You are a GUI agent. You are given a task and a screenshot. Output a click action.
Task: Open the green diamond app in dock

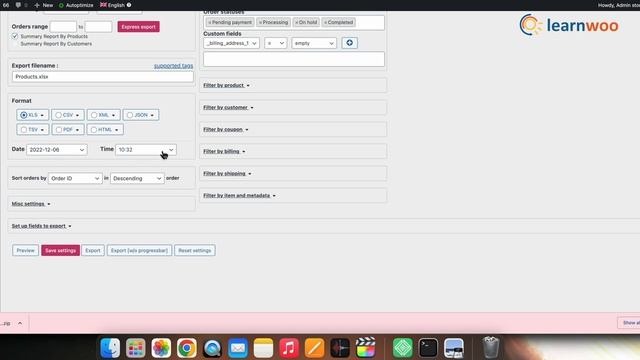click(403, 348)
